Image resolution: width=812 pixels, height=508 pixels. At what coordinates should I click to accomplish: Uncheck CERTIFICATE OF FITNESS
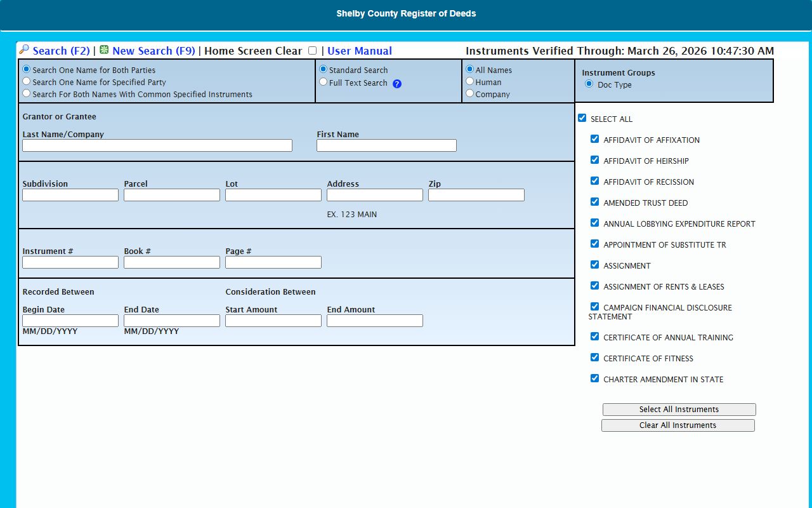click(595, 358)
